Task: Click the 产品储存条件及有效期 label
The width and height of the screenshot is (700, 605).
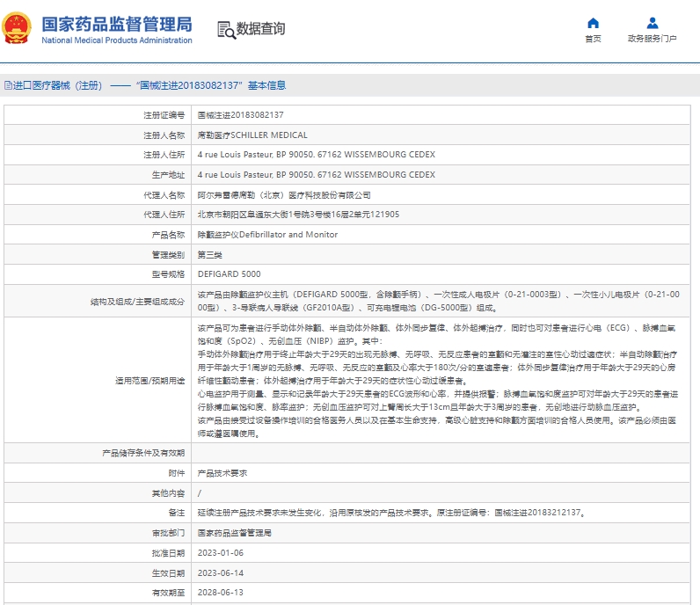Action: (143, 453)
